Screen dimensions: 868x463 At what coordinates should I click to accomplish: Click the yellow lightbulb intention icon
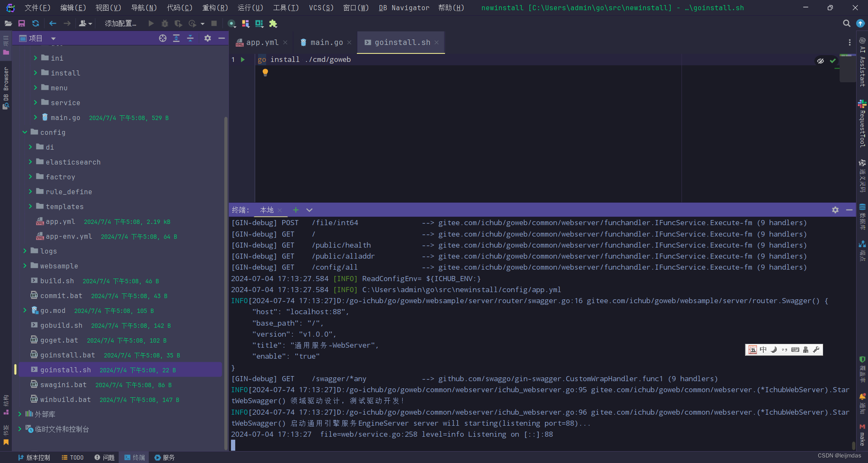[x=265, y=73]
